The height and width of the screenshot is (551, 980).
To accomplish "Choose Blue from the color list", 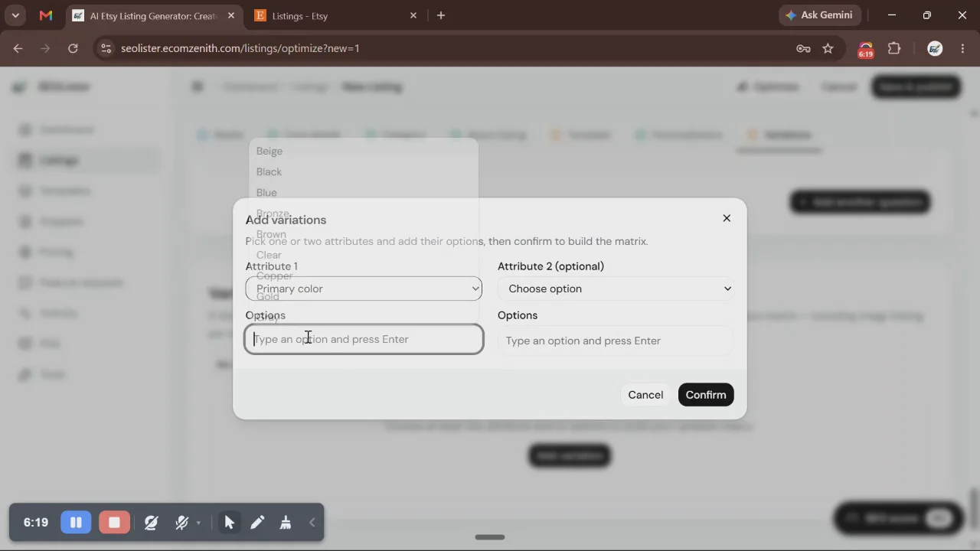I will [266, 192].
